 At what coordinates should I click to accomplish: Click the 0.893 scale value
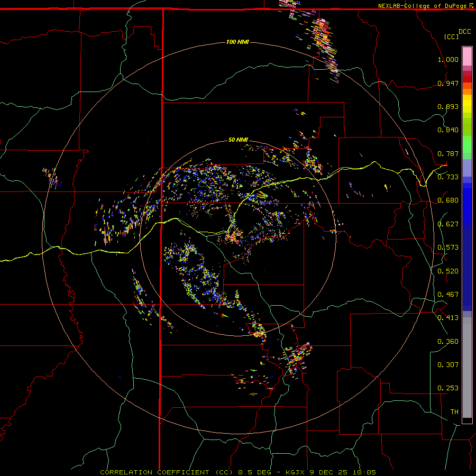(448, 106)
